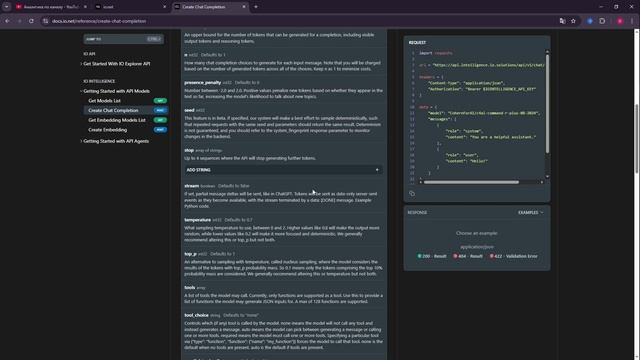Screen dimensions: 640x360
Task: Open the translate page icon in address bar
Action: pos(562,21)
